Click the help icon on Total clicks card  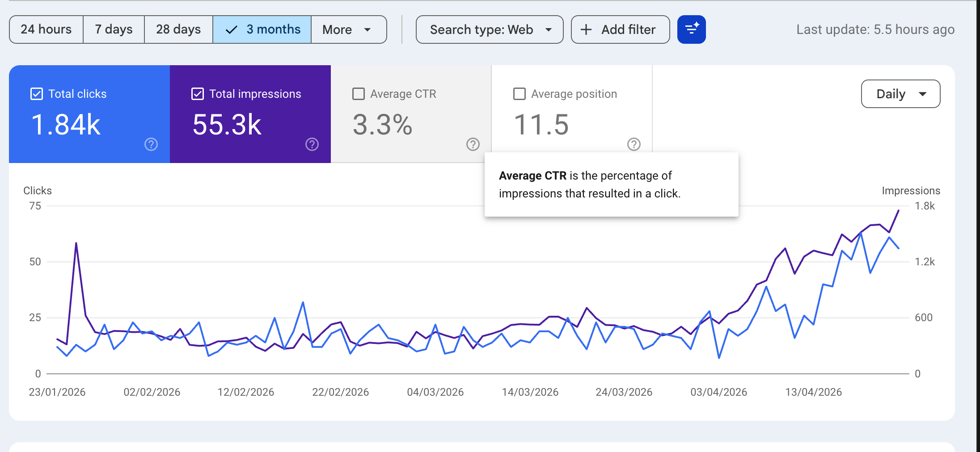[151, 144]
